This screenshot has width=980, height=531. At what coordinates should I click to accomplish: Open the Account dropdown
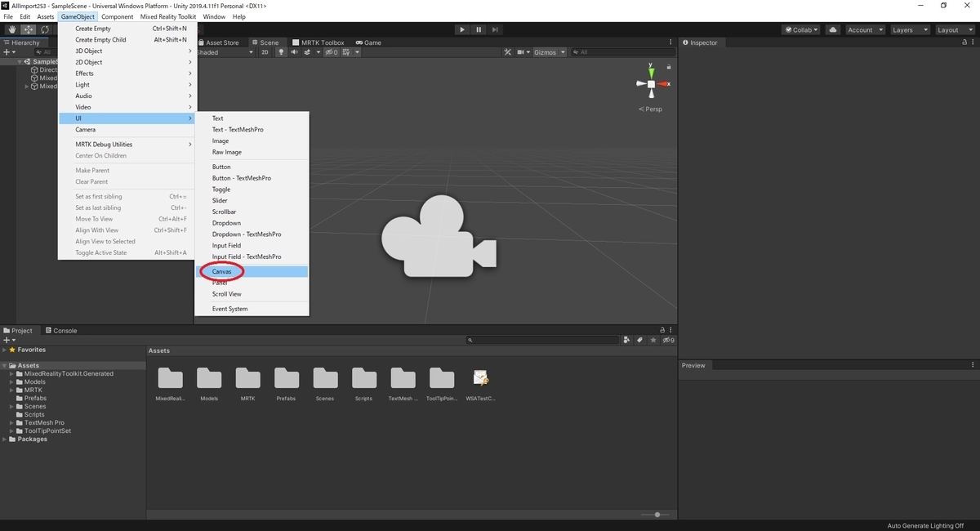click(865, 29)
